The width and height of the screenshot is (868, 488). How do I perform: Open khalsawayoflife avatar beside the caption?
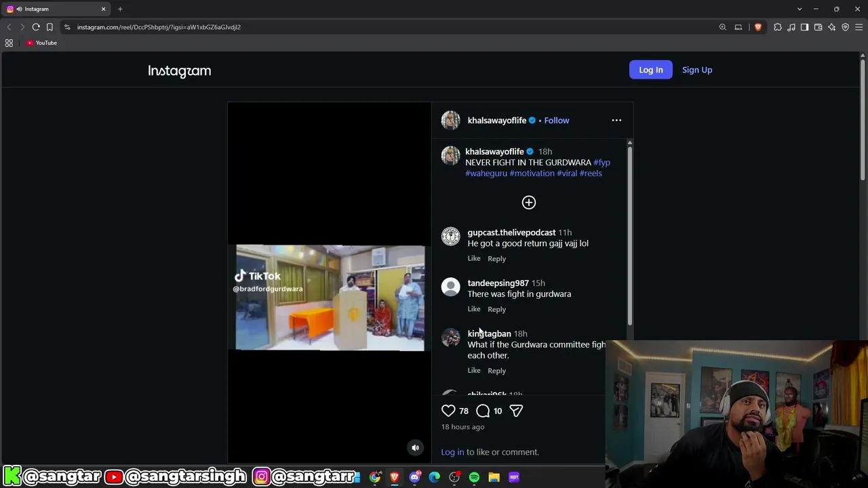(x=451, y=156)
